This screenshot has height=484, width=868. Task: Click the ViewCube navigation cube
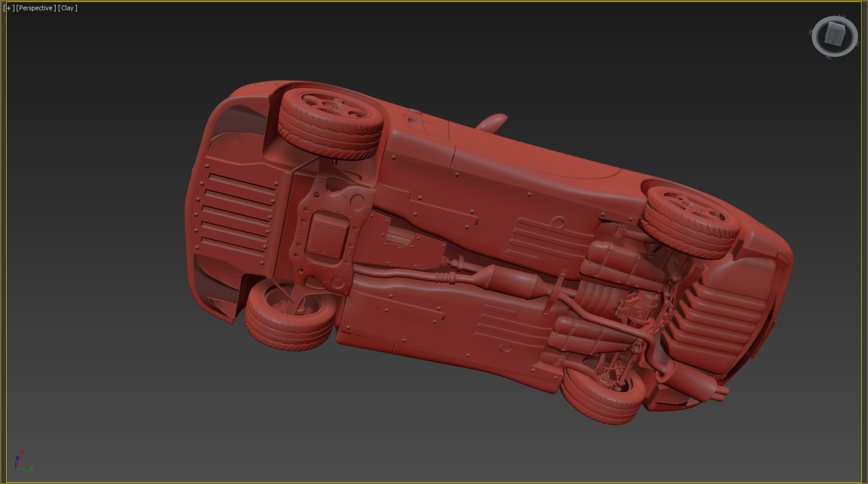click(835, 34)
